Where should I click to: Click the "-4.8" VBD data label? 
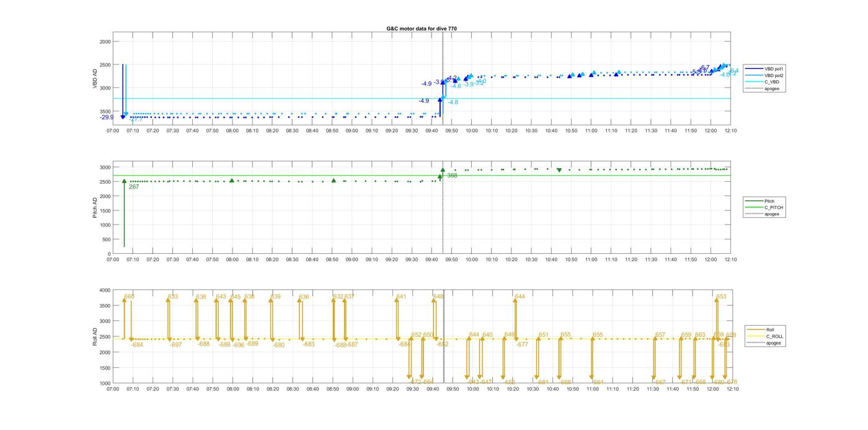pyautogui.click(x=453, y=102)
